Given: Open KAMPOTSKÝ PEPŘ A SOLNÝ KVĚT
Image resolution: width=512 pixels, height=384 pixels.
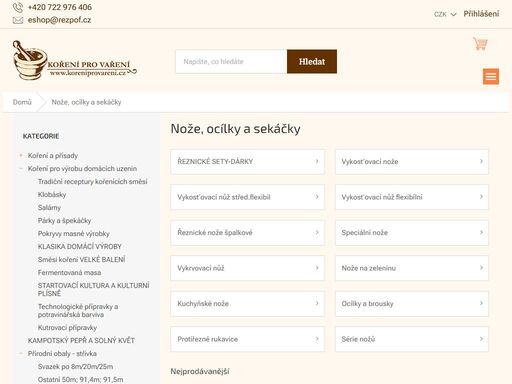Looking at the screenshot, I should coord(81,341).
